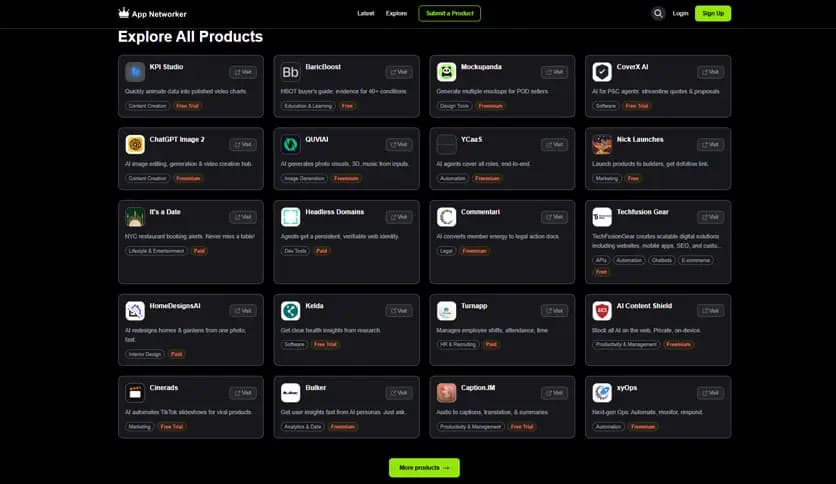Visit Caption.IM via Visit button
This screenshot has height=484, width=836.
pos(554,393)
